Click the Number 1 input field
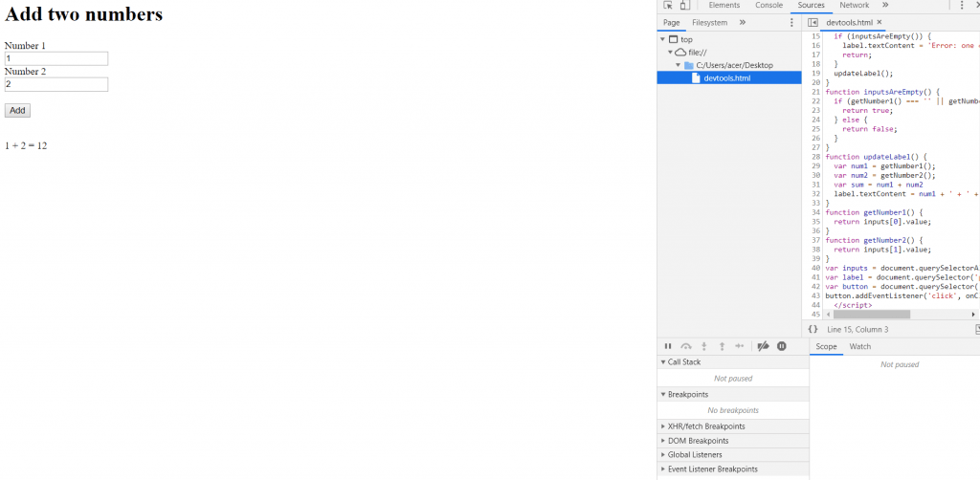Viewport: 980px width, 480px height. pyautogui.click(x=56, y=58)
